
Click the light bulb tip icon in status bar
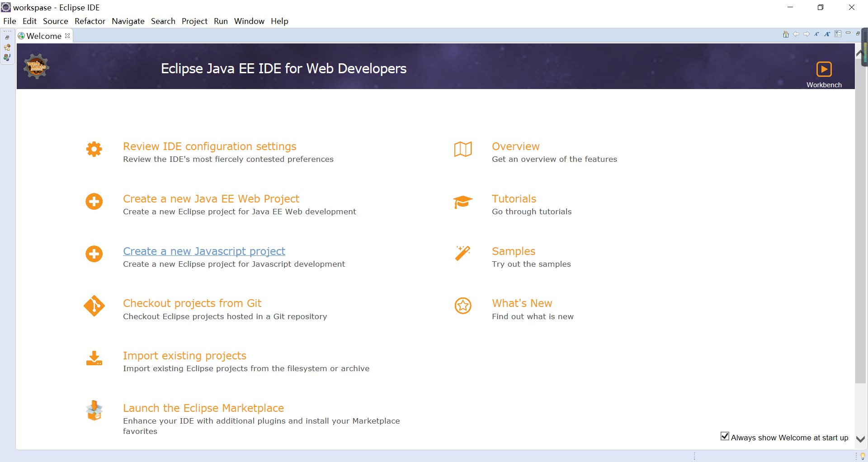[863, 456]
